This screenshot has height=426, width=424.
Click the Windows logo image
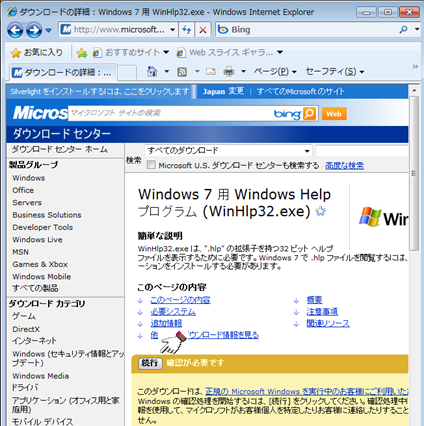click(384, 218)
